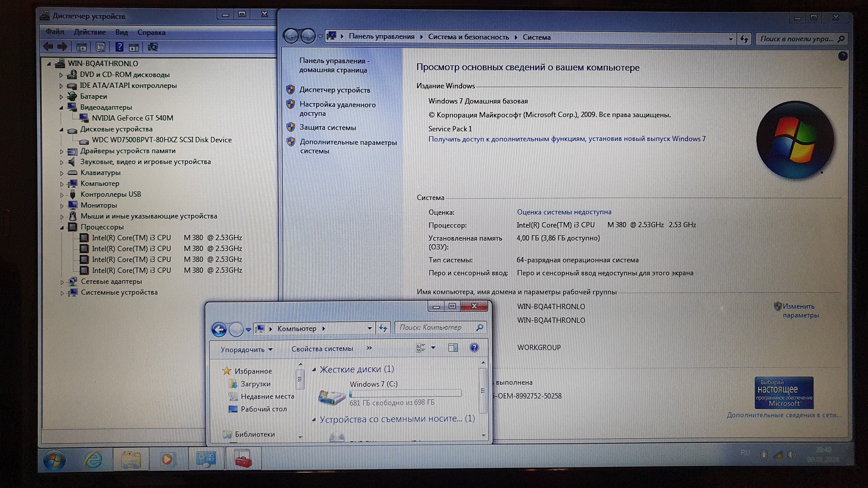The height and width of the screenshot is (488, 868).
Task: Open Windows Media Player from taskbar
Action: 167,460
